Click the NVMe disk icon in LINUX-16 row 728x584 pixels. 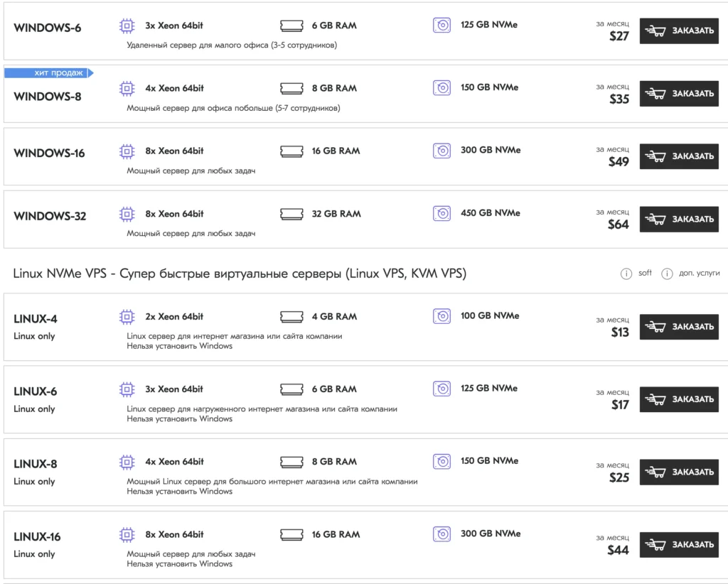click(441, 534)
